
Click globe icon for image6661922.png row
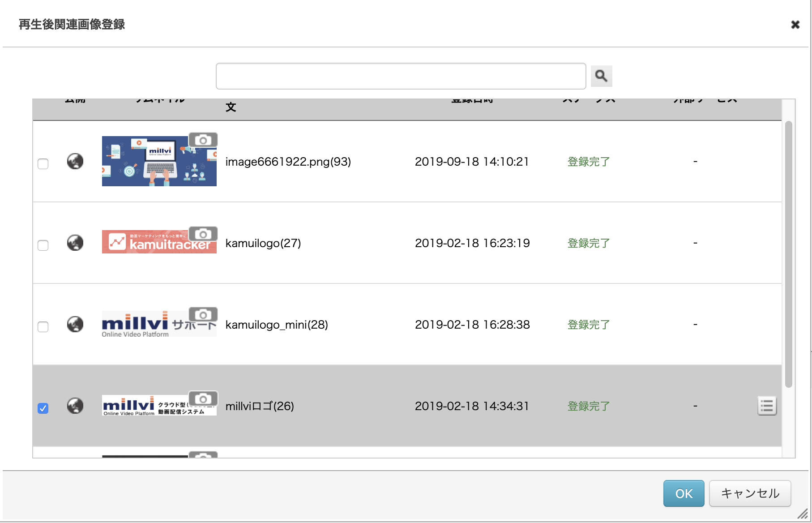tap(75, 161)
